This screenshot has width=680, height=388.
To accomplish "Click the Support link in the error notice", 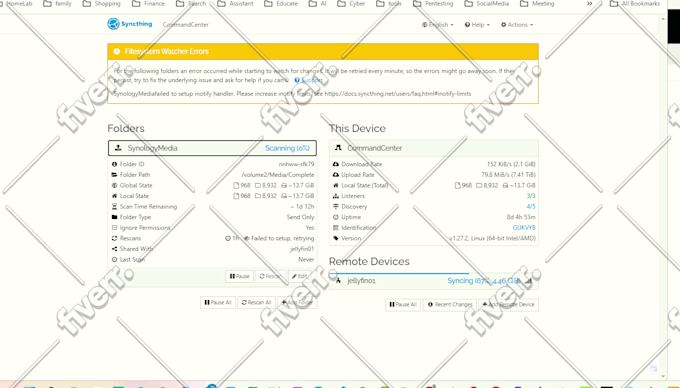I will point(308,80).
